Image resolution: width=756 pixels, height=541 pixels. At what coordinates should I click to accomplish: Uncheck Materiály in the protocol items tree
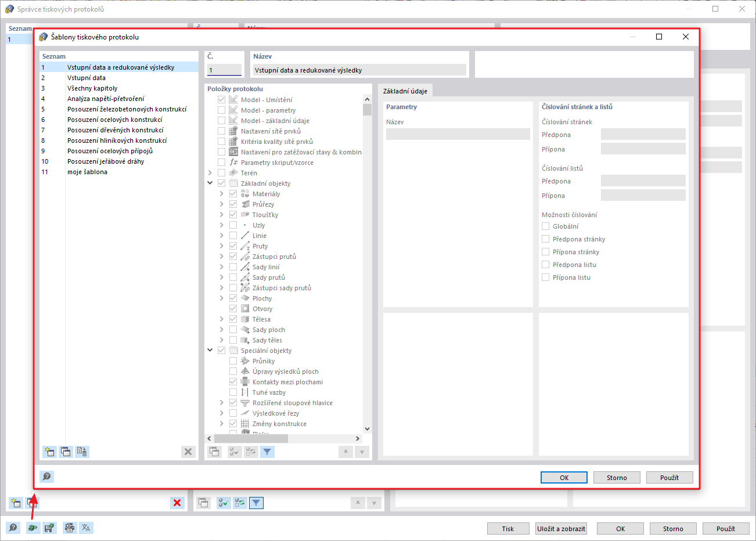coord(232,193)
